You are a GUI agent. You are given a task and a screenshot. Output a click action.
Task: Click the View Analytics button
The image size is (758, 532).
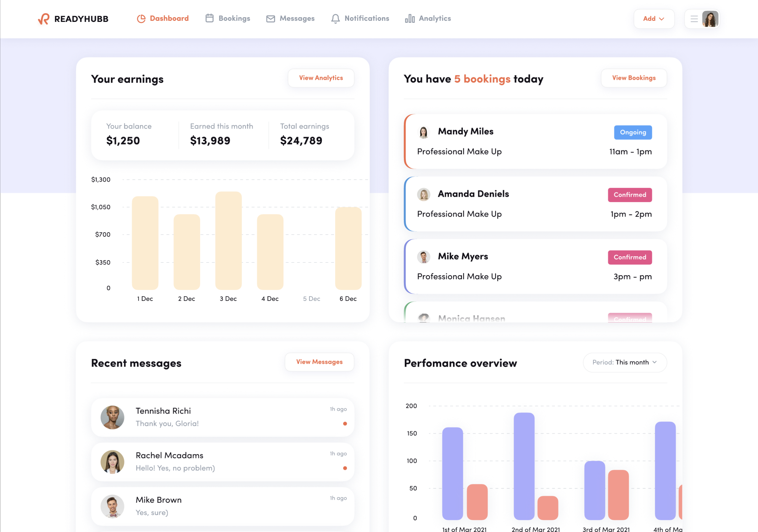(321, 78)
